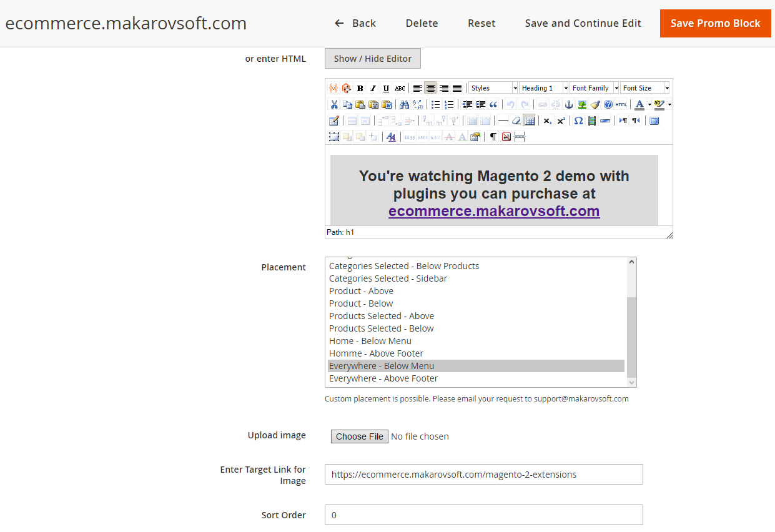Viewport: 775px width, 532px height.
Task: Apply the current text color
Action: 639,104
